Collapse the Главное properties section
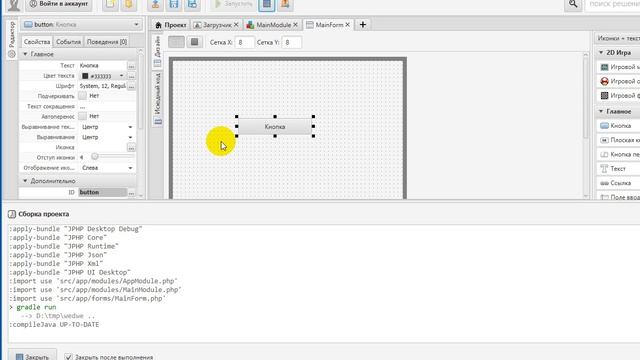 tap(25, 54)
